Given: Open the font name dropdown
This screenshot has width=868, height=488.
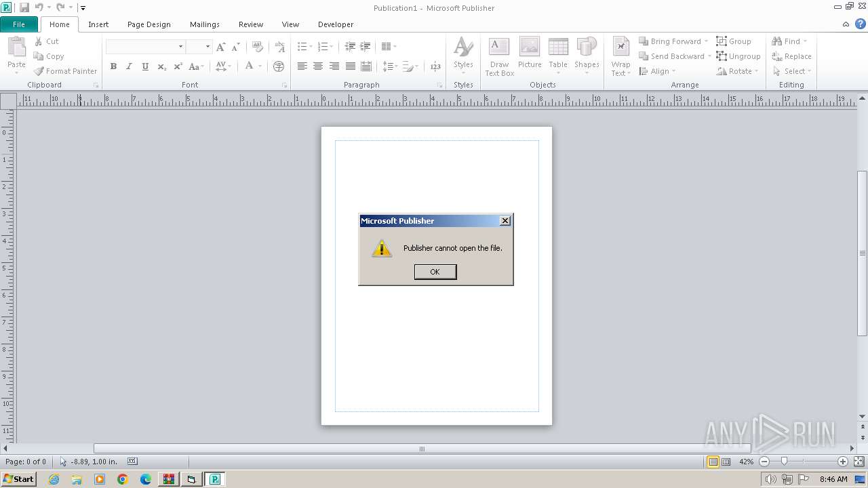Looking at the screenshot, I should [x=180, y=47].
